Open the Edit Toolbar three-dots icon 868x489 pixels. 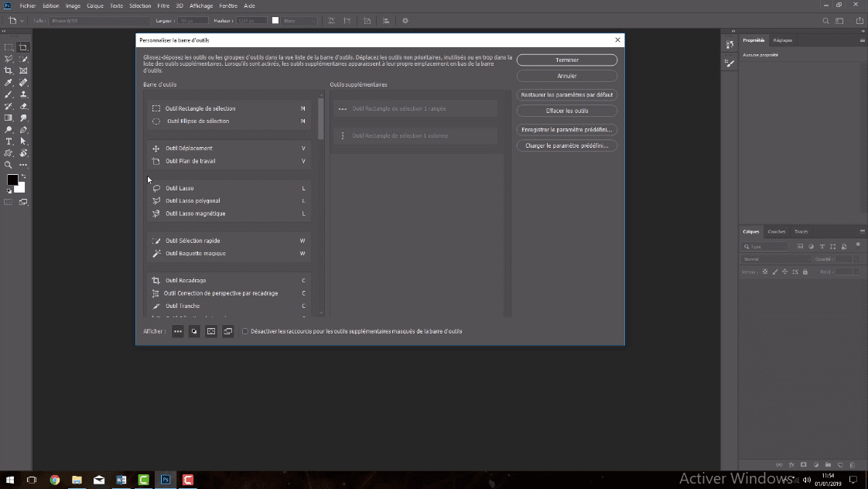[23, 165]
